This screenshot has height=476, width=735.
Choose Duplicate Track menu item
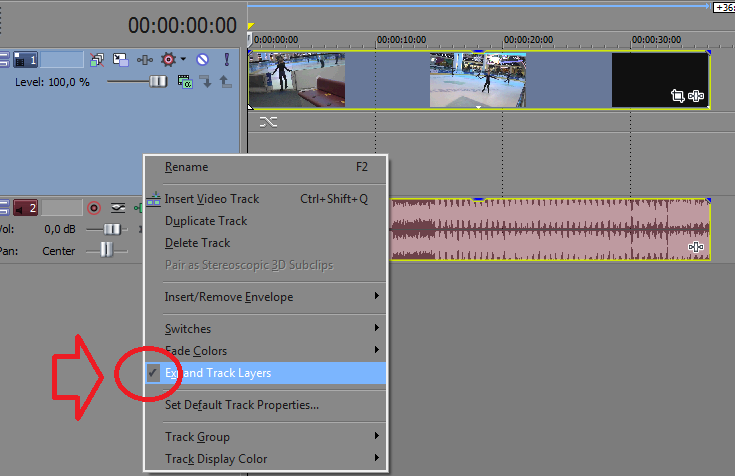[x=266, y=221]
